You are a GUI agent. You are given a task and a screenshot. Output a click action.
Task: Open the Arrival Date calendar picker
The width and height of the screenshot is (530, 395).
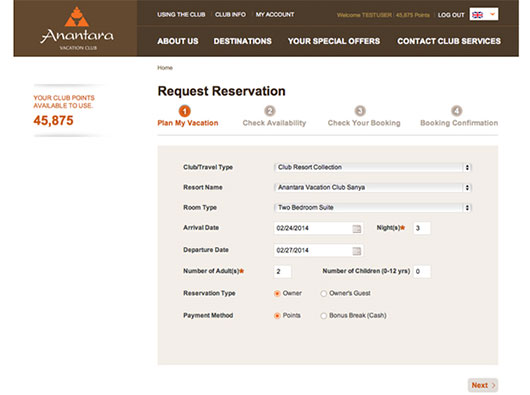[x=357, y=229]
